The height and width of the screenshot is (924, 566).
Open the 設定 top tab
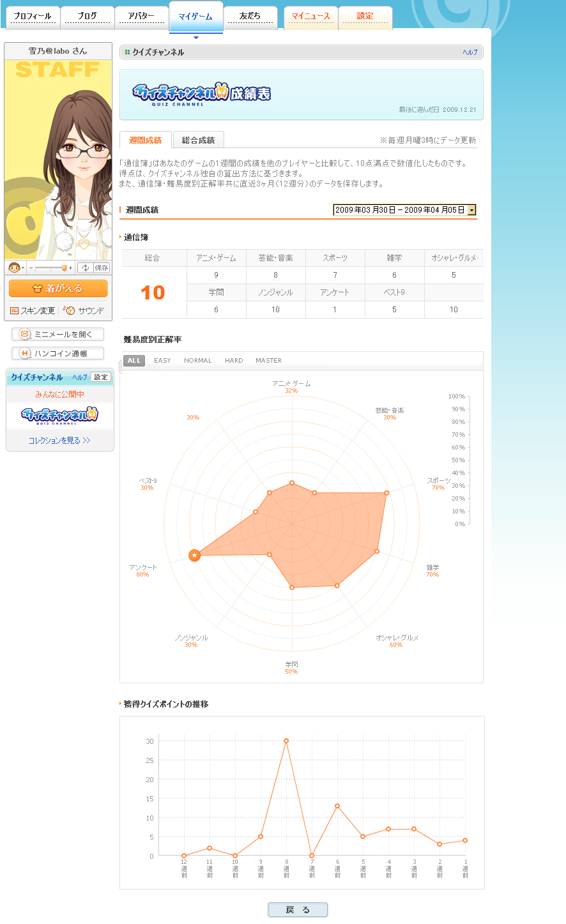[365, 17]
